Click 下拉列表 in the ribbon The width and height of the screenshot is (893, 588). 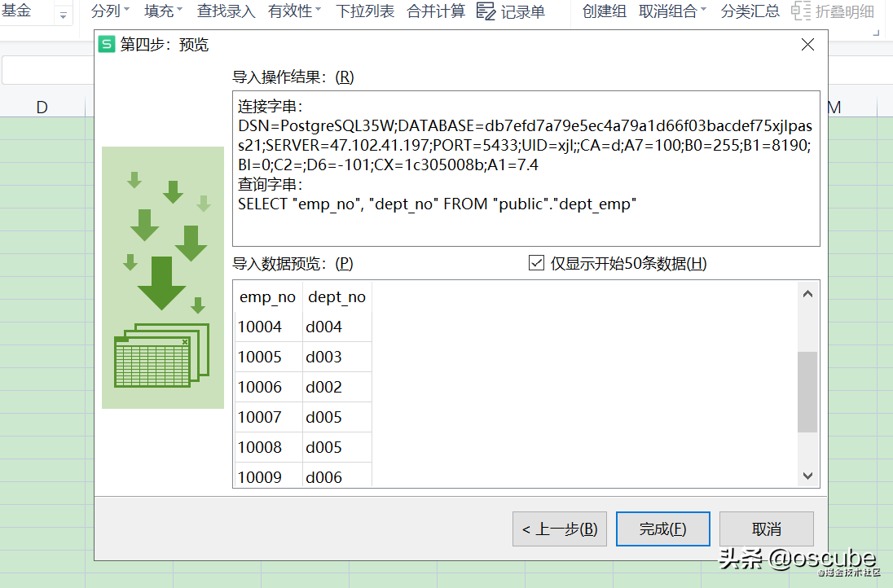click(x=365, y=11)
